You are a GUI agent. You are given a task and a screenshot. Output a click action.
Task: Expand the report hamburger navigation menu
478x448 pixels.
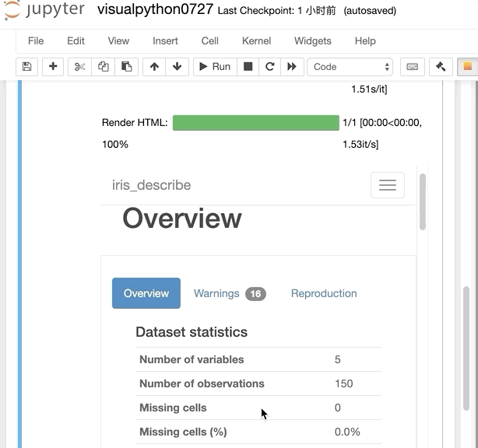388,185
